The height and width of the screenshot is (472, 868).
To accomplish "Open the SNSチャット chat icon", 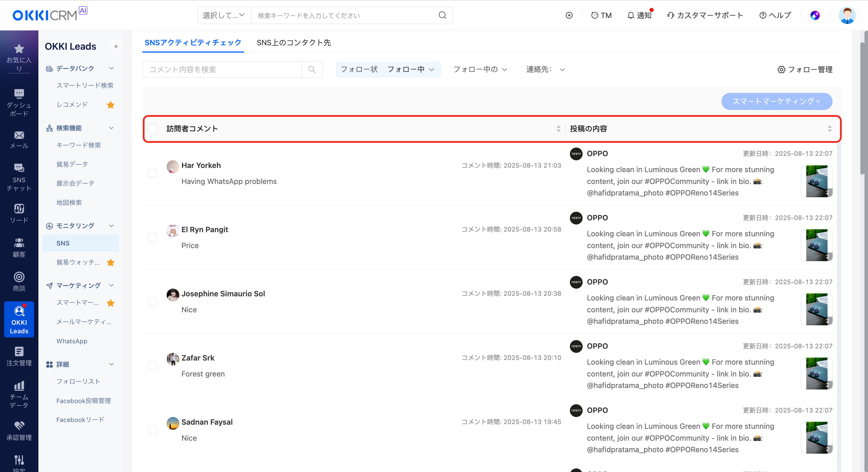I will pyautogui.click(x=19, y=168).
